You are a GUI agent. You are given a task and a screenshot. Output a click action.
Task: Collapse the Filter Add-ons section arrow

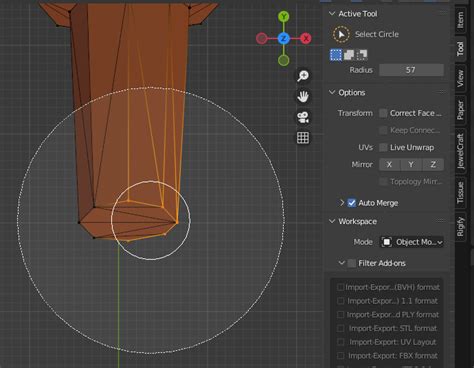[342, 263]
